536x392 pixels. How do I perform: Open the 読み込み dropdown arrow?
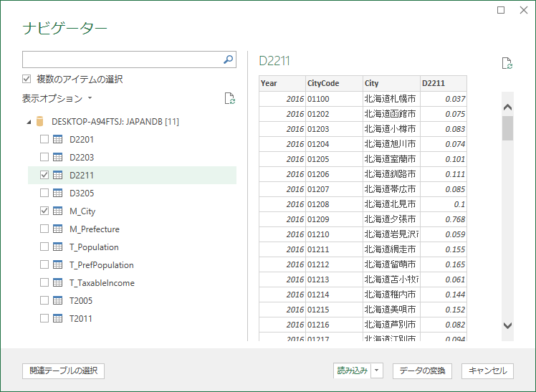(x=378, y=371)
